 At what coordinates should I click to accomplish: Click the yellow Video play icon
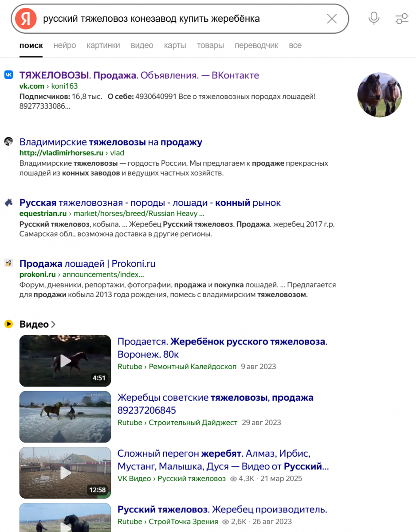coord(8,324)
